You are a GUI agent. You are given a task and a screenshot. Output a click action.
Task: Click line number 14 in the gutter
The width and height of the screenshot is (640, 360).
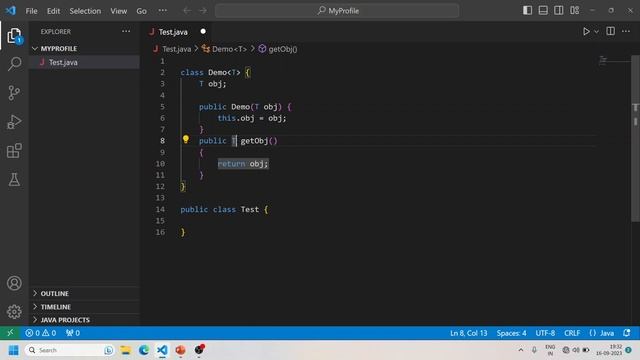click(x=160, y=209)
